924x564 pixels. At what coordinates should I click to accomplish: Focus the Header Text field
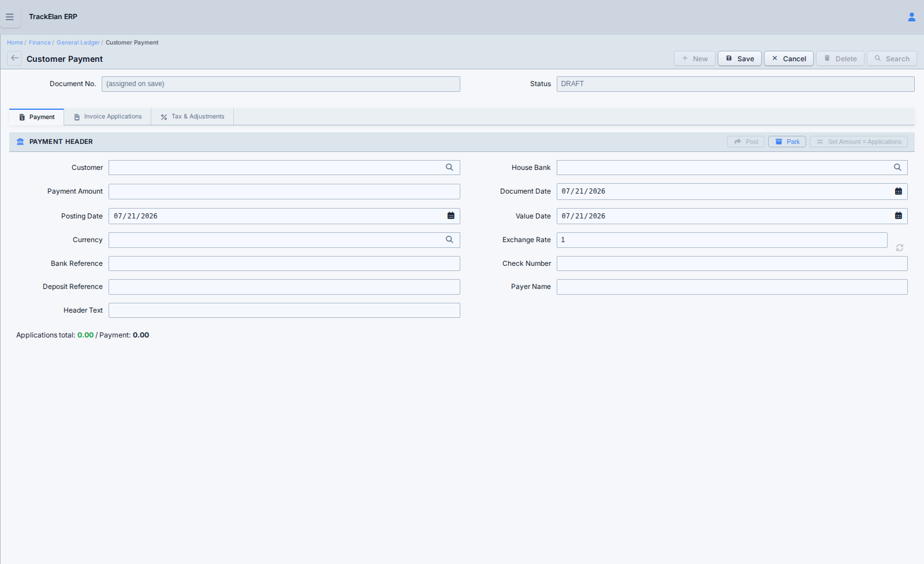tap(284, 310)
